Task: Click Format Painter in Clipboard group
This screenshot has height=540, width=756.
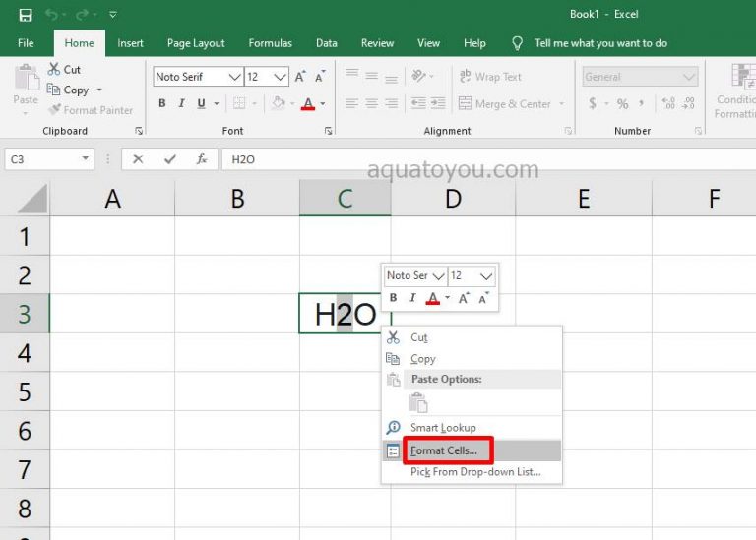Action: [x=91, y=110]
